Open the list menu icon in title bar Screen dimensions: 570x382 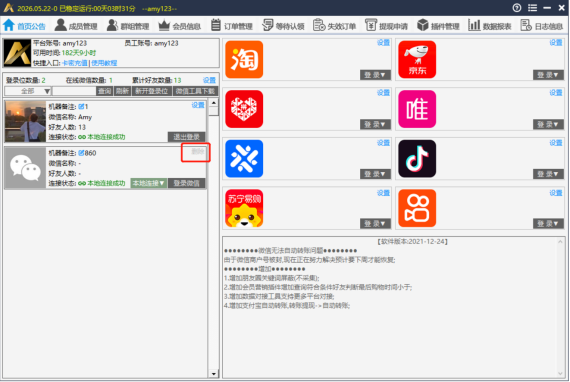click(532, 8)
